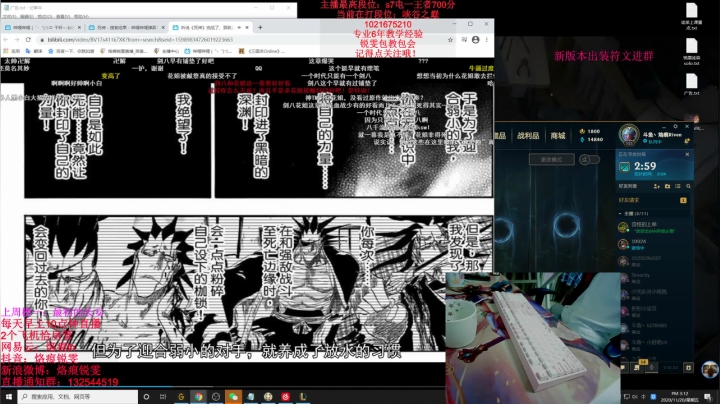Open a new Chrome tab
This screenshot has height=404, width=720.
[x=260, y=28]
